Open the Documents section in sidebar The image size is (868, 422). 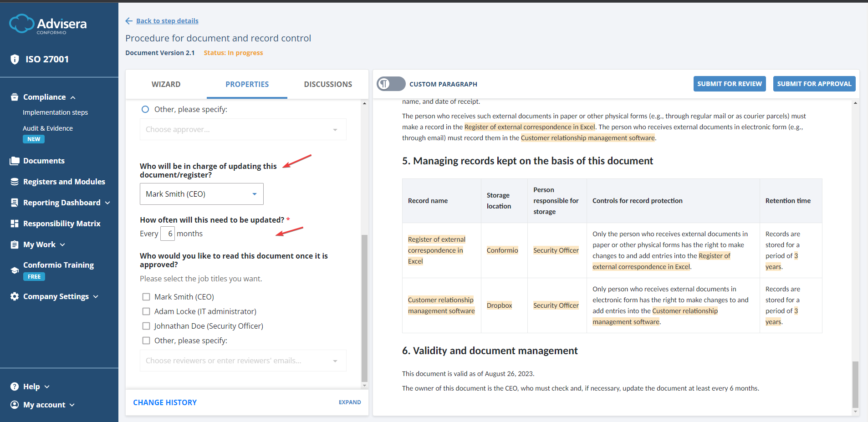coord(43,160)
